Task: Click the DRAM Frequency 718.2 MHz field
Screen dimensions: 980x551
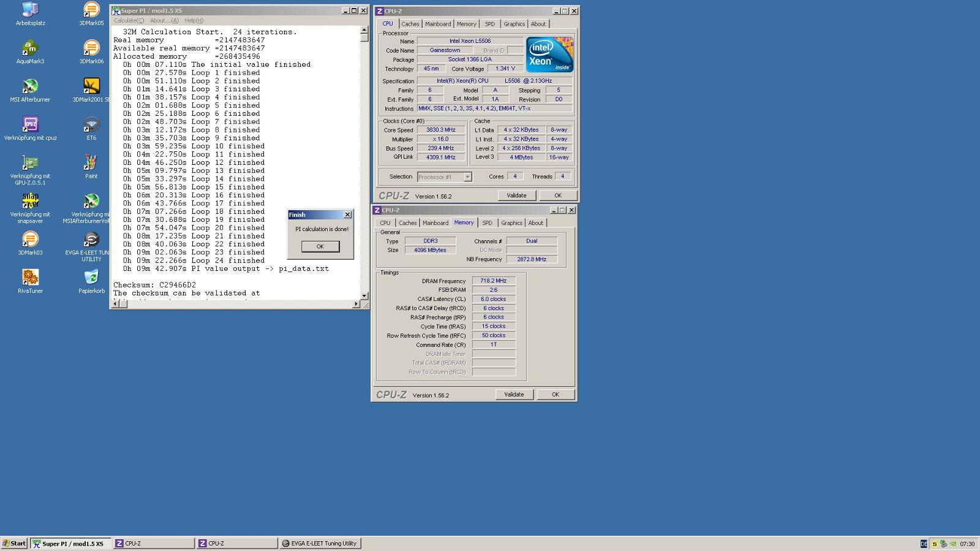Action: pos(494,281)
